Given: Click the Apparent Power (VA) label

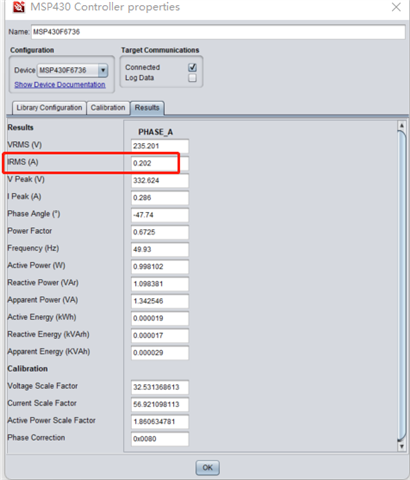Looking at the screenshot, I should (x=43, y=300).
